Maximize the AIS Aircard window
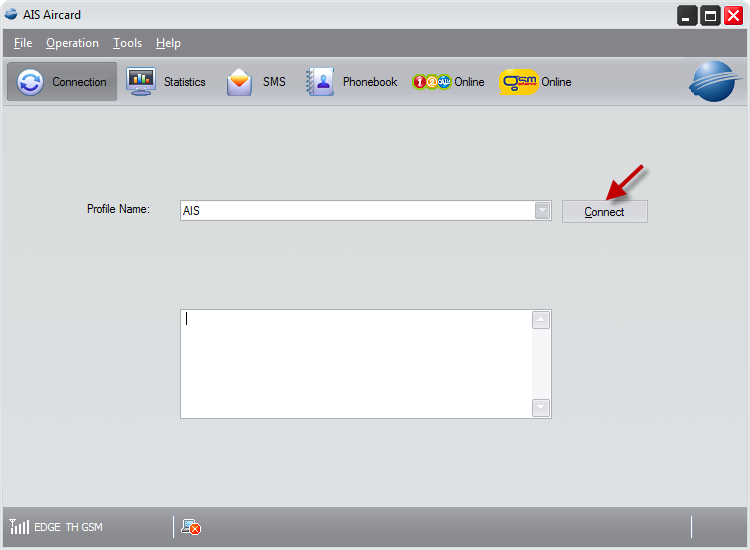This screenshot has height=550, width=750. 710,16
